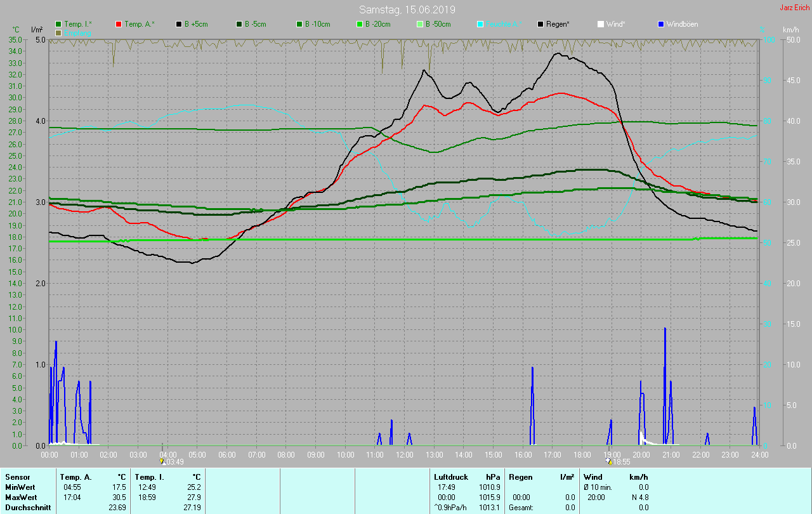Viewport: 812px width, 514px height.
Task: Select the ^0.9hPa/h pressure trend
Action: click(x=451, y=508)
